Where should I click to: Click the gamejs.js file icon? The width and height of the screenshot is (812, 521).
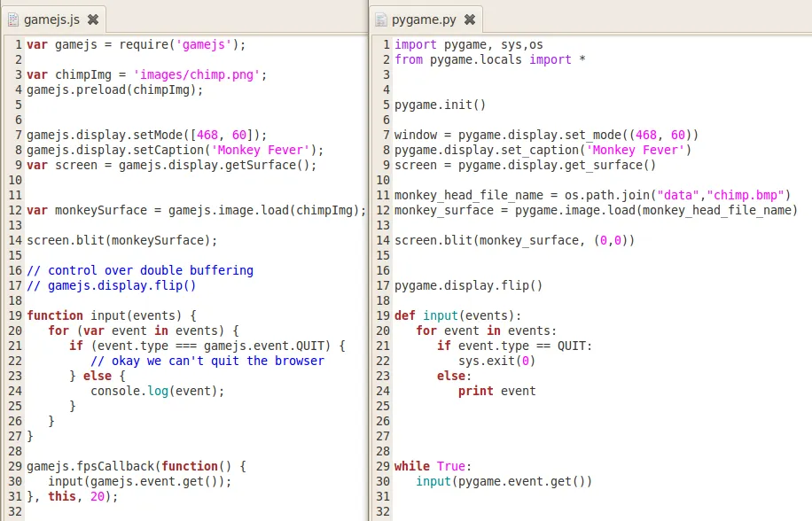coord(13,19)
